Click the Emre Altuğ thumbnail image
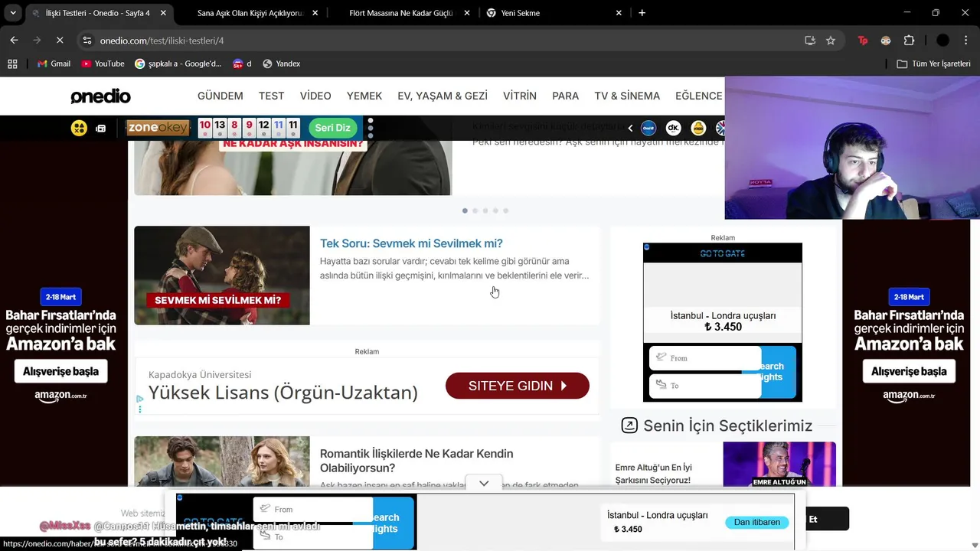Viewport: 980px width, 551px height. [x=779, y=465]
